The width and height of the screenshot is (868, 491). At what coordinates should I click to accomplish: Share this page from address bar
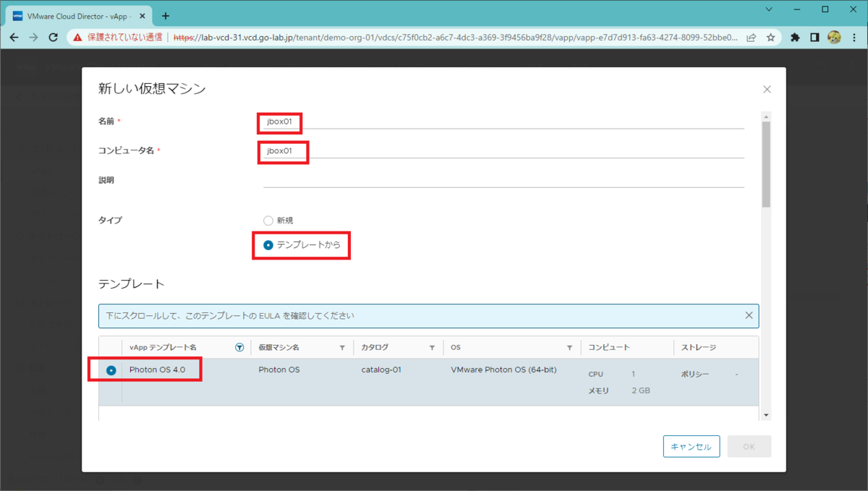(752, 37)
